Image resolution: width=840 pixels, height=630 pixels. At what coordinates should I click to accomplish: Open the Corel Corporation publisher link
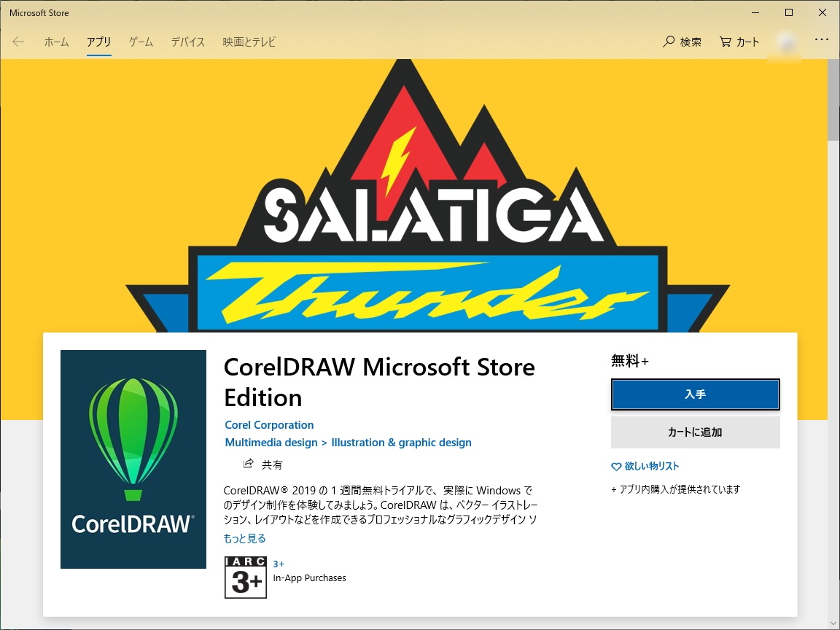point(269,424)
